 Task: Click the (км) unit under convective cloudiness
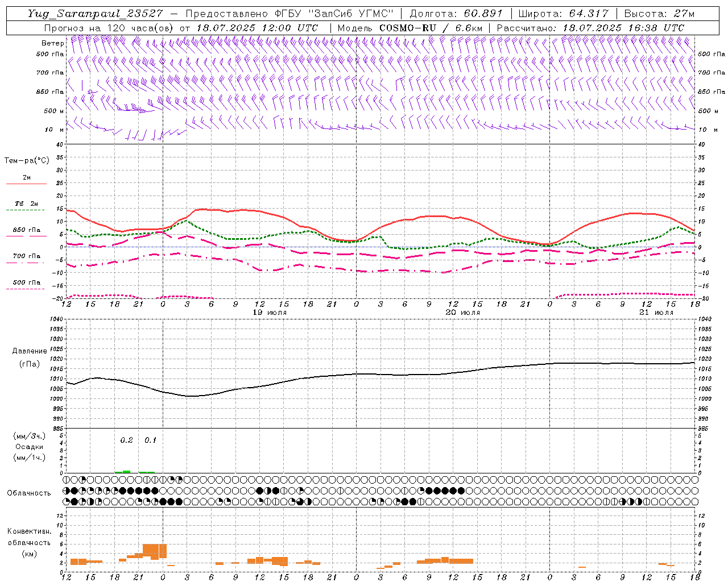29,554
